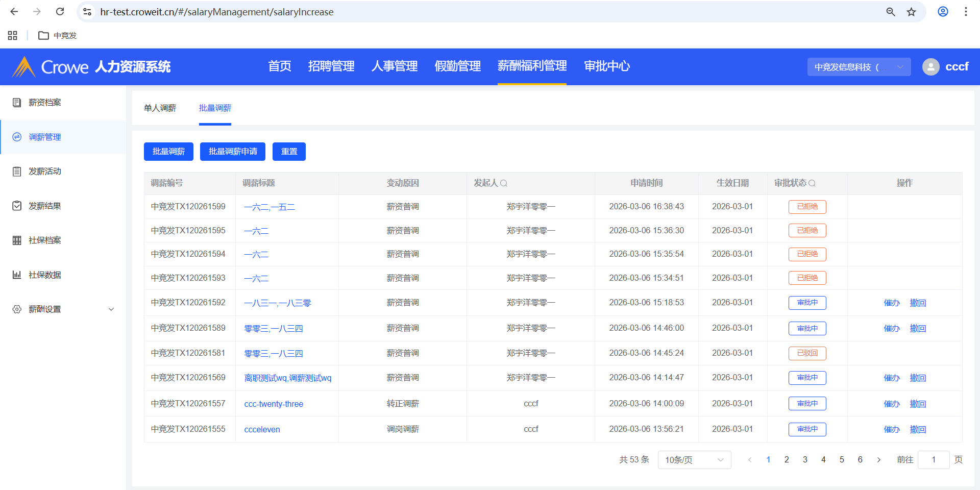980x490 pixels.
Task: Open 发薪结果 via its sidebar icon
Action: coord(17,206)
